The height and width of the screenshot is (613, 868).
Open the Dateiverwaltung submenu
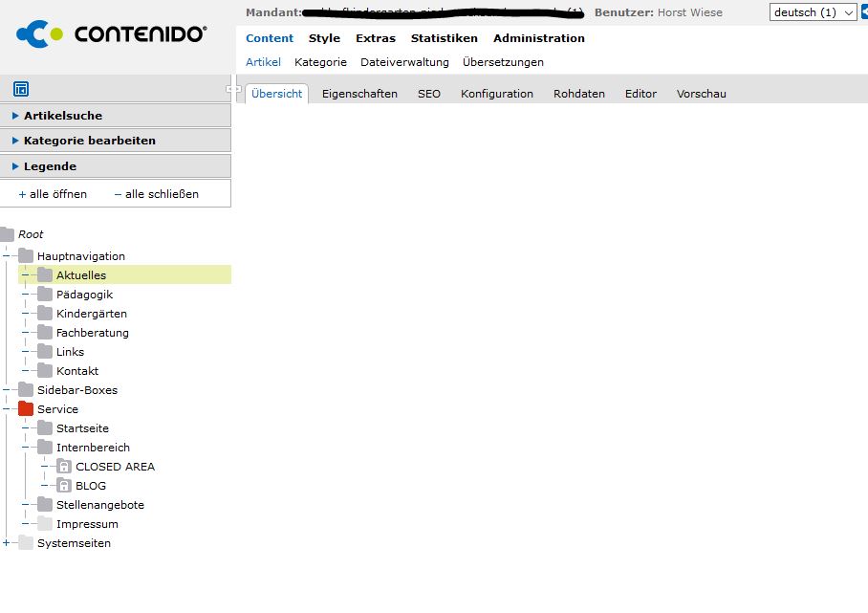coord(404,62)
